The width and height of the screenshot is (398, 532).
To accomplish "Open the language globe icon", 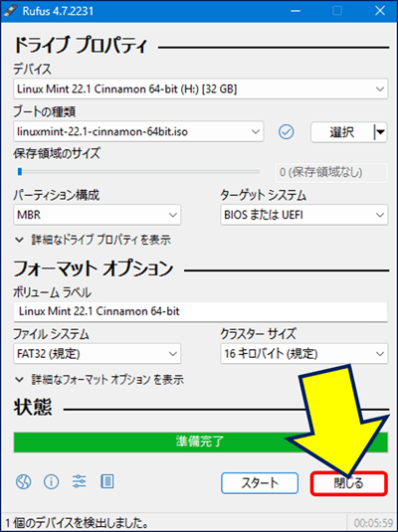I will tap(24, 481).
